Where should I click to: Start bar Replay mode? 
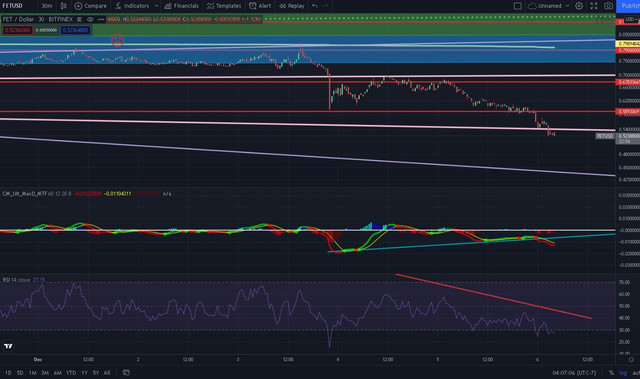[292, 6]
